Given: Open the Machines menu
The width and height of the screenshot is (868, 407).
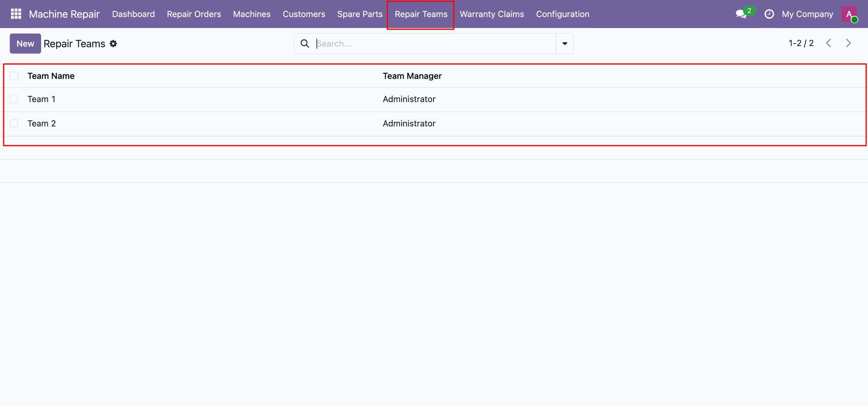Looking at the screenshot, I should 252,14.
